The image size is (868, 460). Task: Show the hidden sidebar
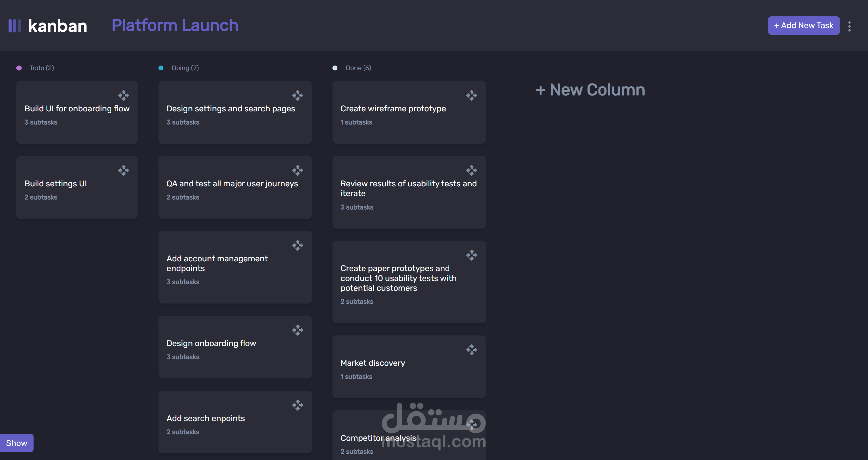17,443
